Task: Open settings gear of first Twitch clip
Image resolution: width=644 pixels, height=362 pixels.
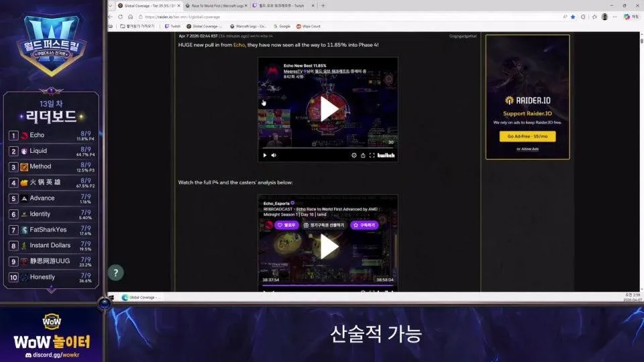Action: tap(354, 155)
